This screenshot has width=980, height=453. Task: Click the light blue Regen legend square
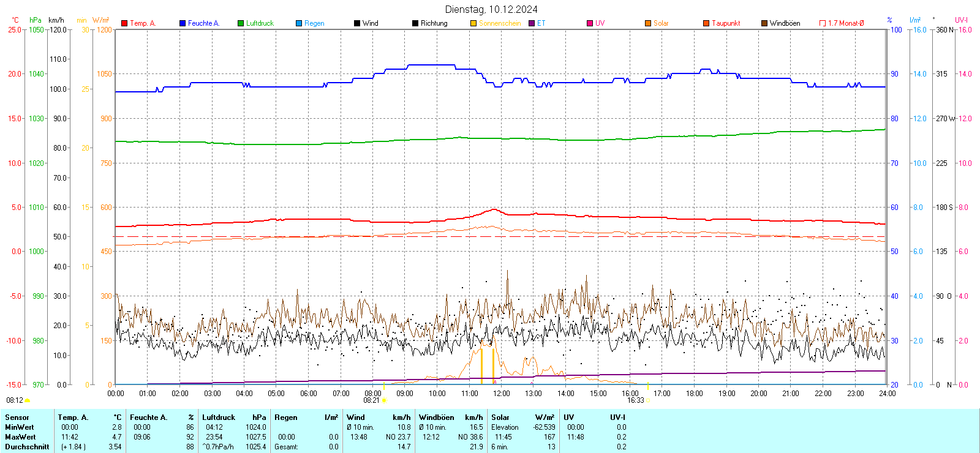click(299, 23)
